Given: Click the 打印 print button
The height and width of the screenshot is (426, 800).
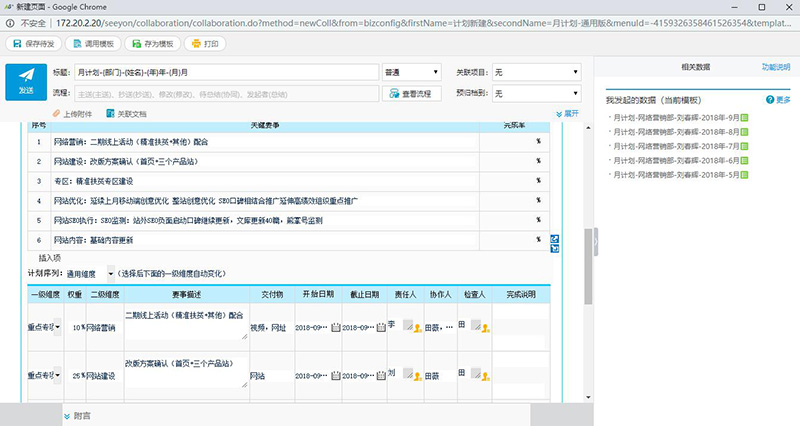Looking at the screenshot, I should [x=205, y=44].
